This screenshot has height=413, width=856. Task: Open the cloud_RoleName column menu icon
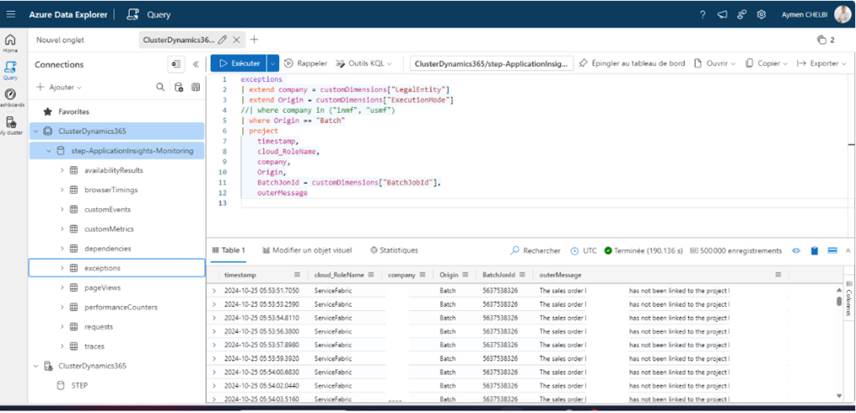(371, 275)
